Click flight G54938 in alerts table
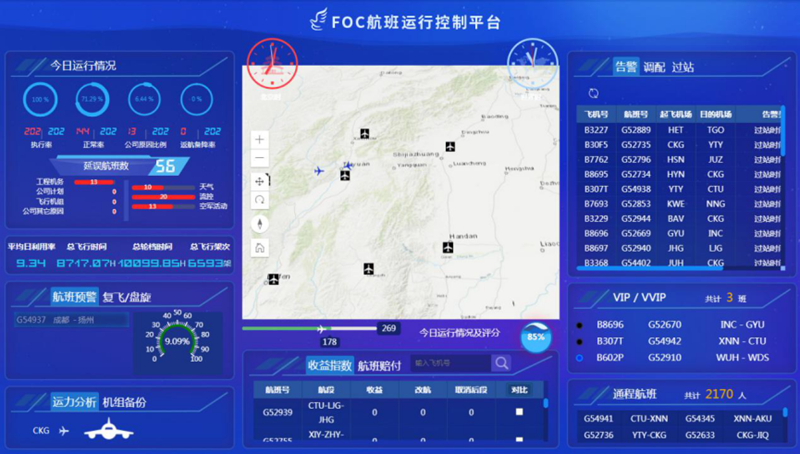 click(x=636, y=189)
